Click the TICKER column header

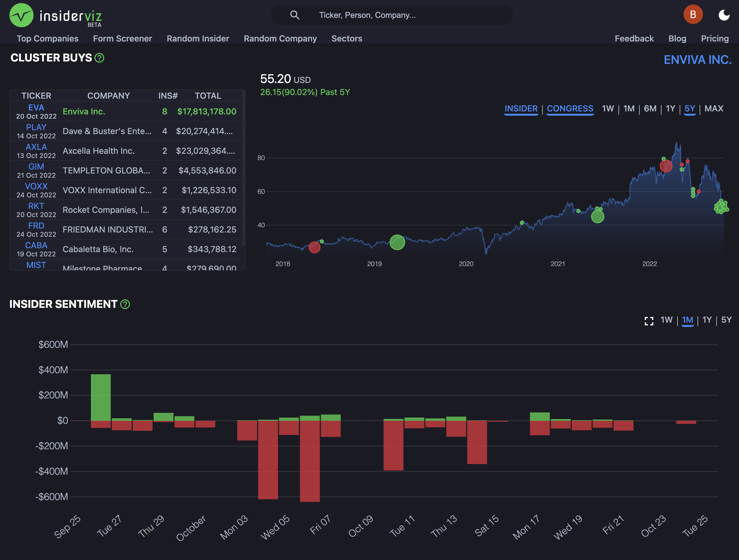pyautogui.click(x=36, y=96)
